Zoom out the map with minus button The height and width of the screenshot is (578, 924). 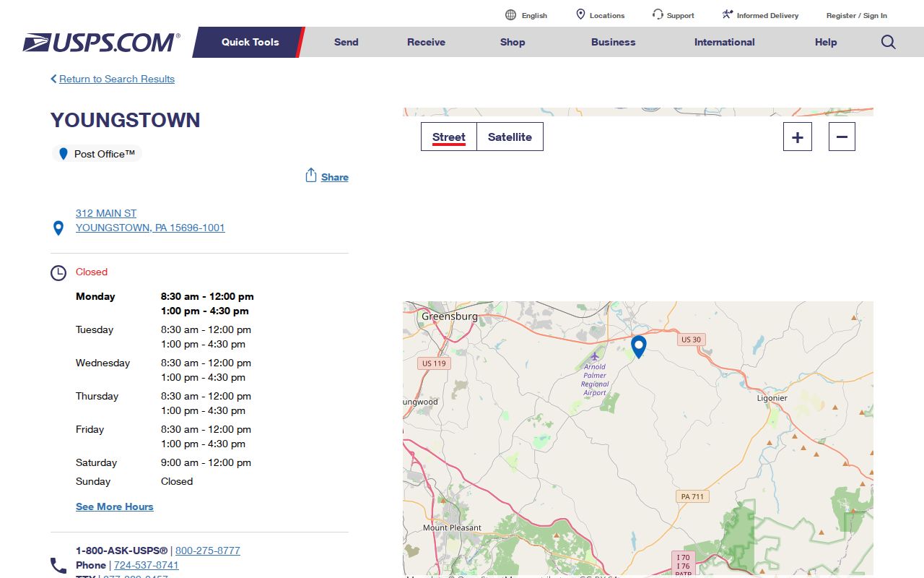[x=842, y=137]
